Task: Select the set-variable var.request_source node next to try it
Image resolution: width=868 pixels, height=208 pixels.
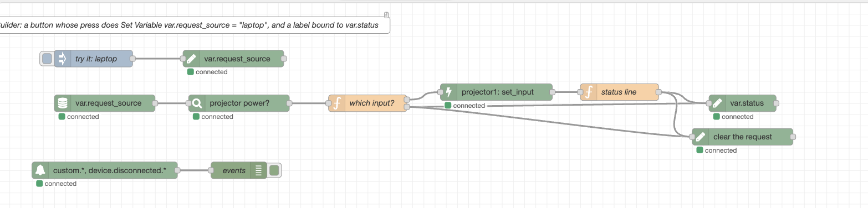Action: coord(233,59)
